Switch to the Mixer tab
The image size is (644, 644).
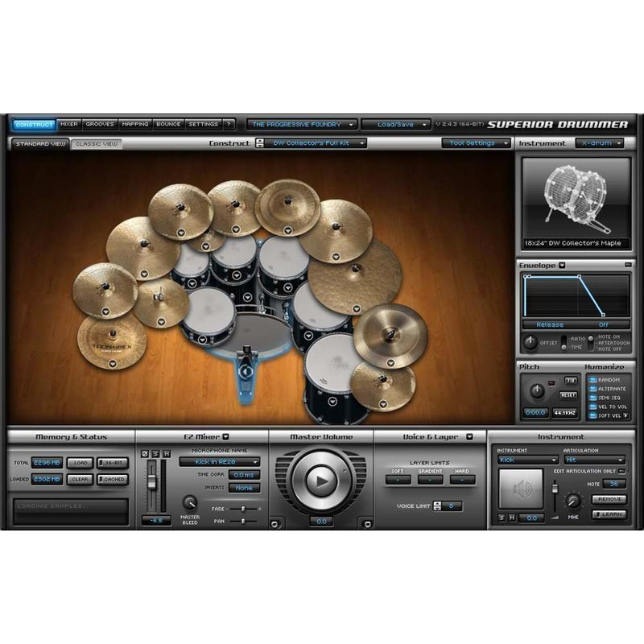tap(69, 125)
